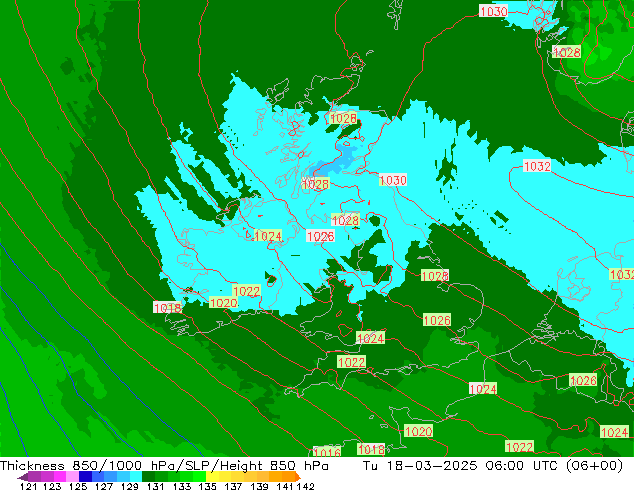The image size is (634, 490).
Task: Click legend value 123
Action: pos(52,486)
